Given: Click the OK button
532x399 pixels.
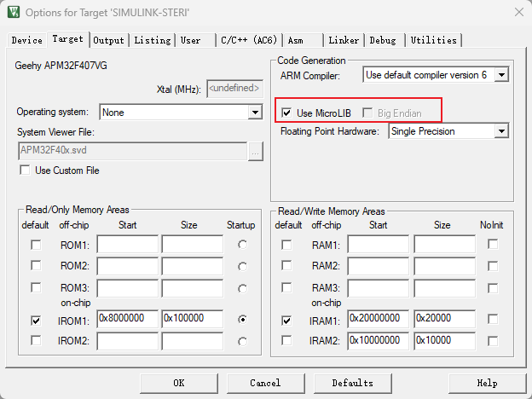Looking at the screenshot, I should pyautogui.click(x=179, y=383).
